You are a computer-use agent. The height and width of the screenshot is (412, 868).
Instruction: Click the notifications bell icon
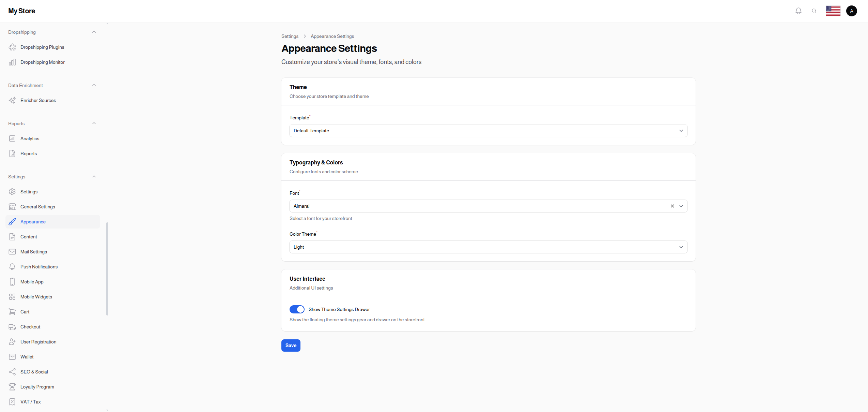coord(798,11)
